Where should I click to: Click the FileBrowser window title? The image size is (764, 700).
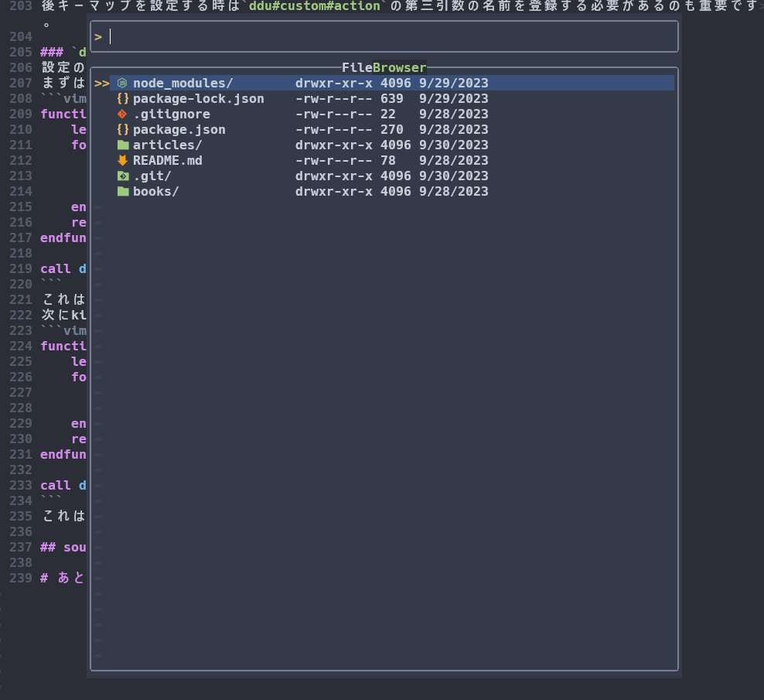pyautogui.click(x=384, y=67)
